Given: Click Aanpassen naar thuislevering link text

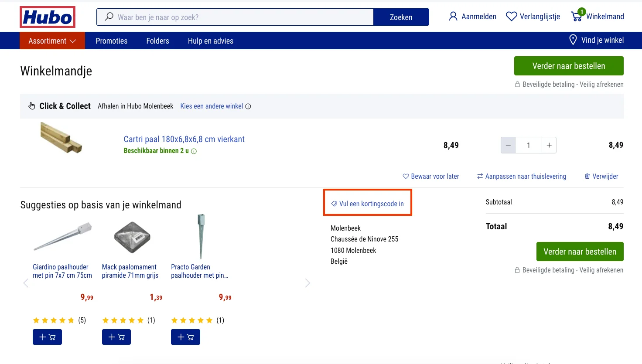Looking at the screenshot, I should tap(526, 177).
